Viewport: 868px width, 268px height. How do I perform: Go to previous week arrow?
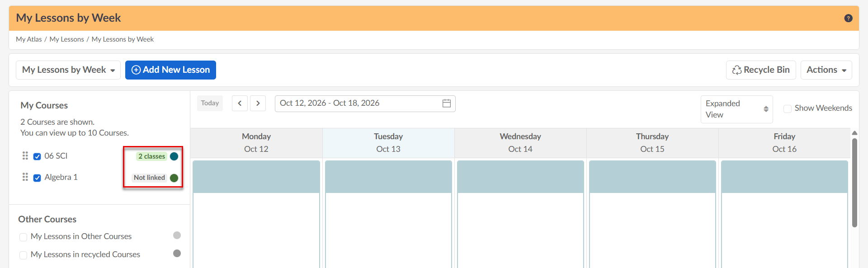(240, 103)
